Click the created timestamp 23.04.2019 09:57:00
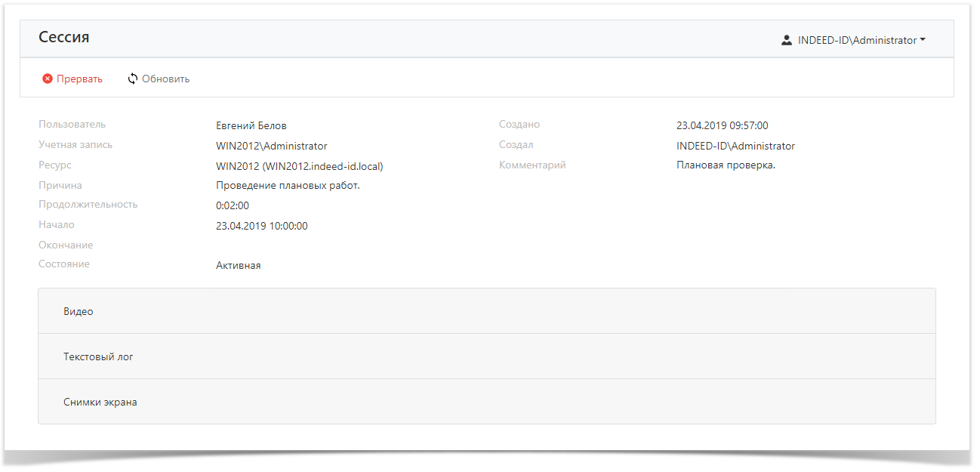This screenshot has width=980, height=472. [x=722, y=125]
